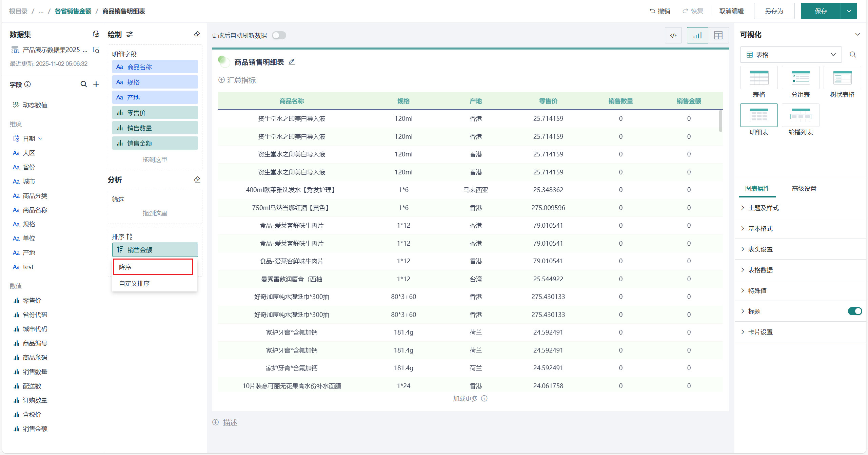Open the save button dropdown arrow

(x=849, y=11)
